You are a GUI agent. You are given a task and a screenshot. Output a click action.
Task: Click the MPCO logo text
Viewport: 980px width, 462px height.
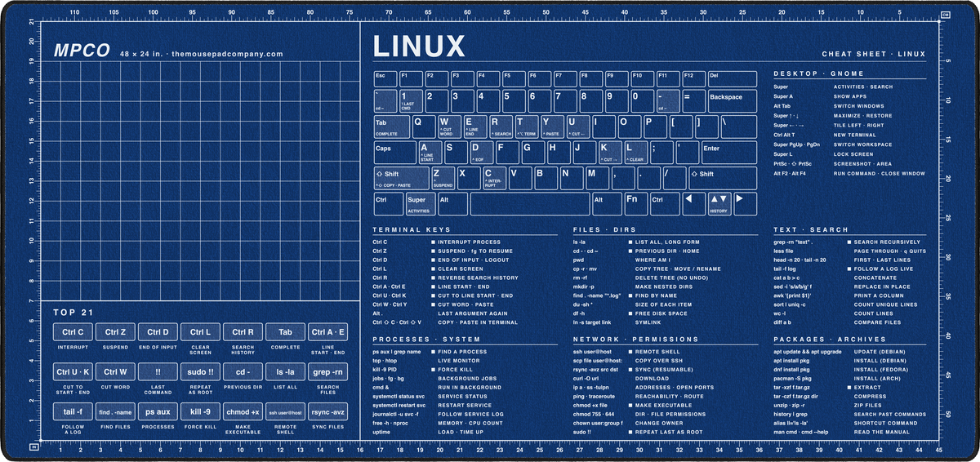click(82, 51)
